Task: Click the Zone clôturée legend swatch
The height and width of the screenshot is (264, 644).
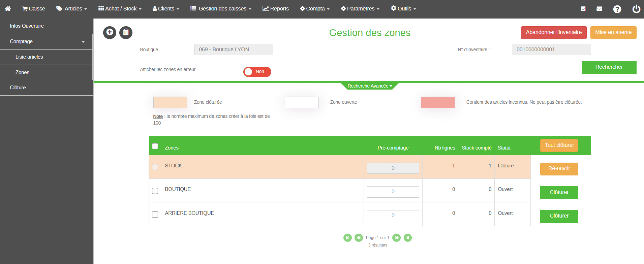Action: (x=170, y=102)
